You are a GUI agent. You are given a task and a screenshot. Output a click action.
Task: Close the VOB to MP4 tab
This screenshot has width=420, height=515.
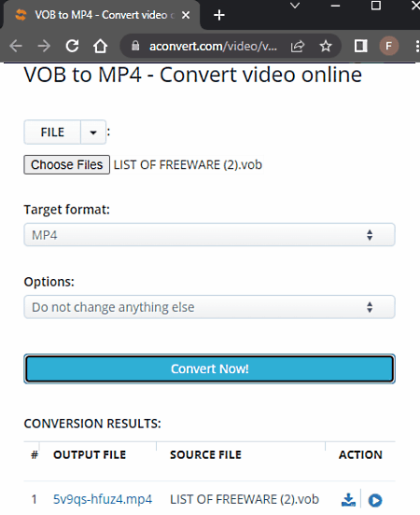pyautogui.click(x=186, y=15)
